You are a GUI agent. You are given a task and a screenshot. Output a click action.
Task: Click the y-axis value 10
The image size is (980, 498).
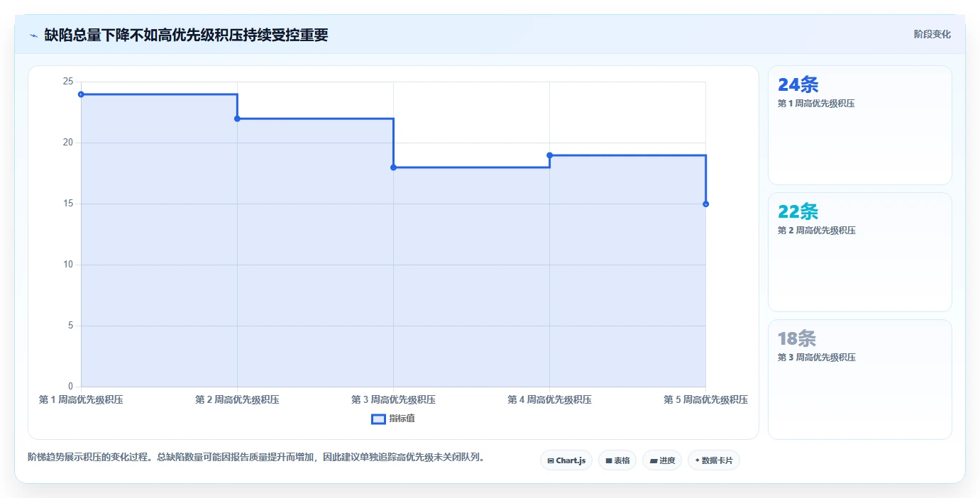pos(68,265)
